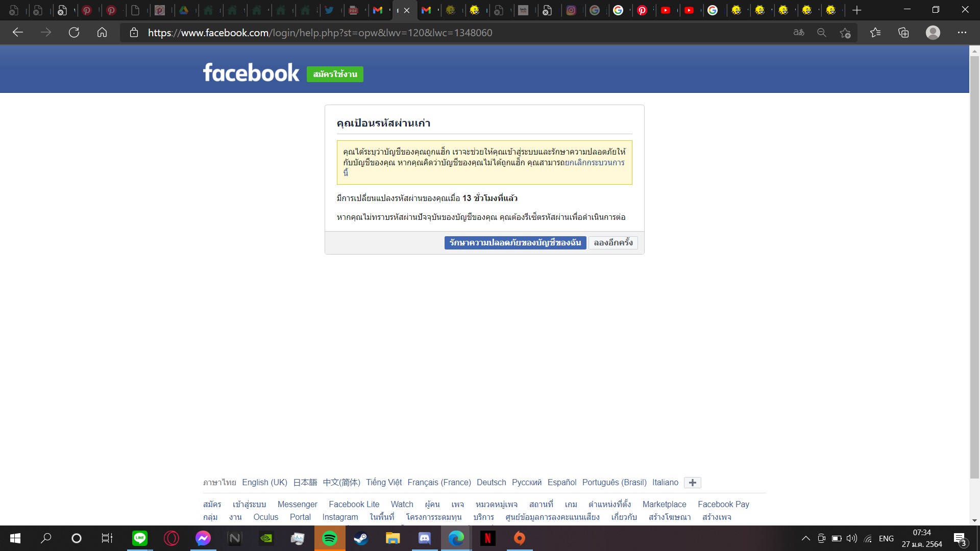Viewport: 980px width, 551px height.
Task: Open the Facebook Pay footer link
Action: tap(724, 504)
